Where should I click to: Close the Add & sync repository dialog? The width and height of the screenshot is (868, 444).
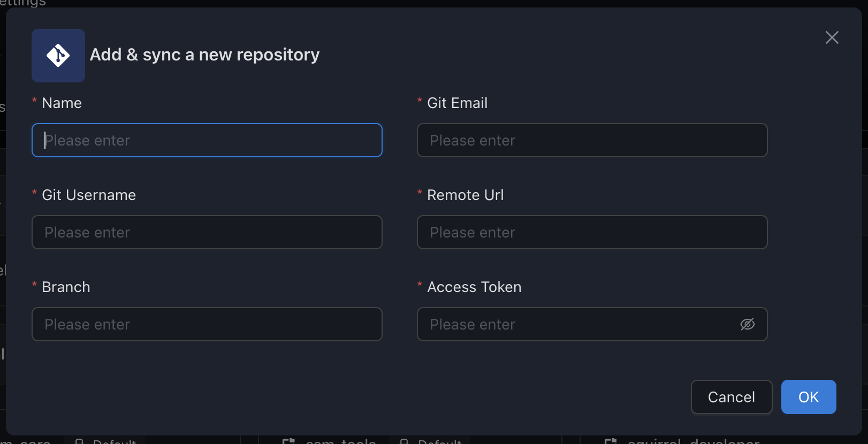pyautogui.click(x=832, y=37)
